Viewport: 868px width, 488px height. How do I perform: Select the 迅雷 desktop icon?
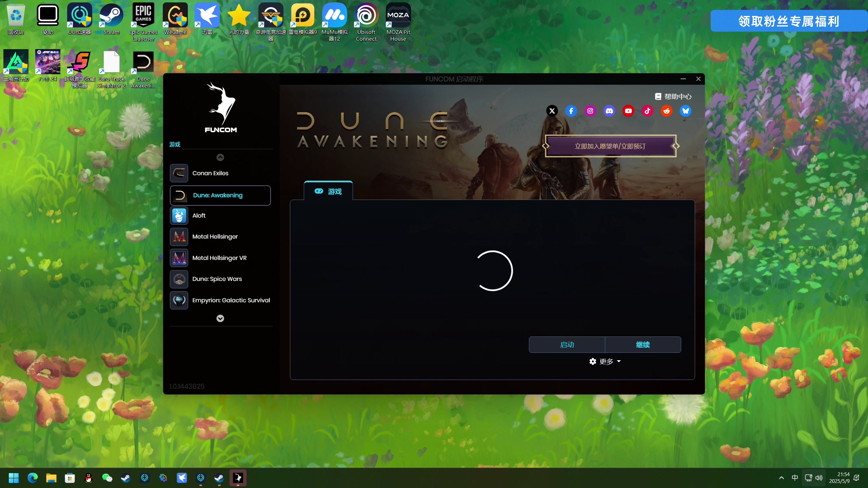[x=207, y=19]
